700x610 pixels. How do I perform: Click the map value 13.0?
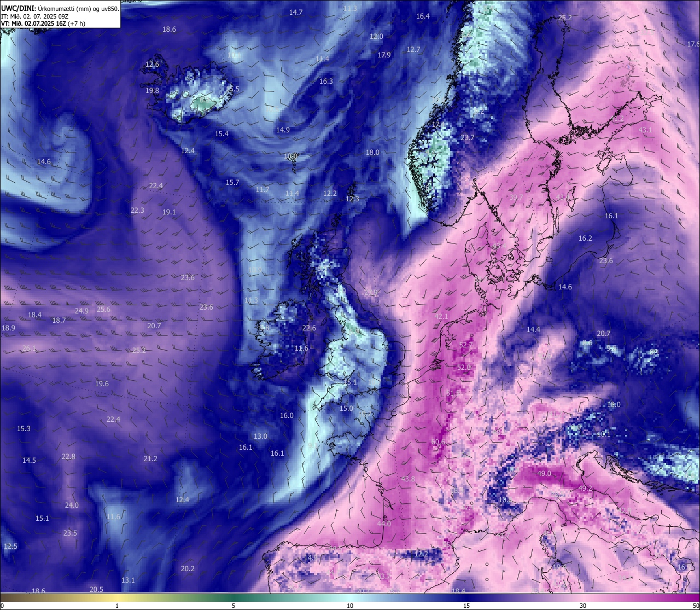tap(260, 437)
